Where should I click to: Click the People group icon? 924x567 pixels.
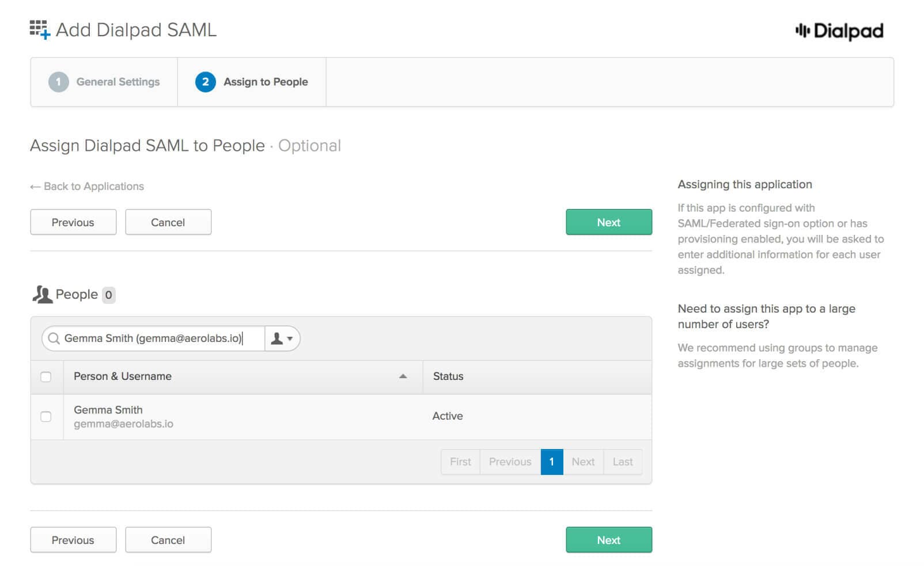[x=42, y=295]
